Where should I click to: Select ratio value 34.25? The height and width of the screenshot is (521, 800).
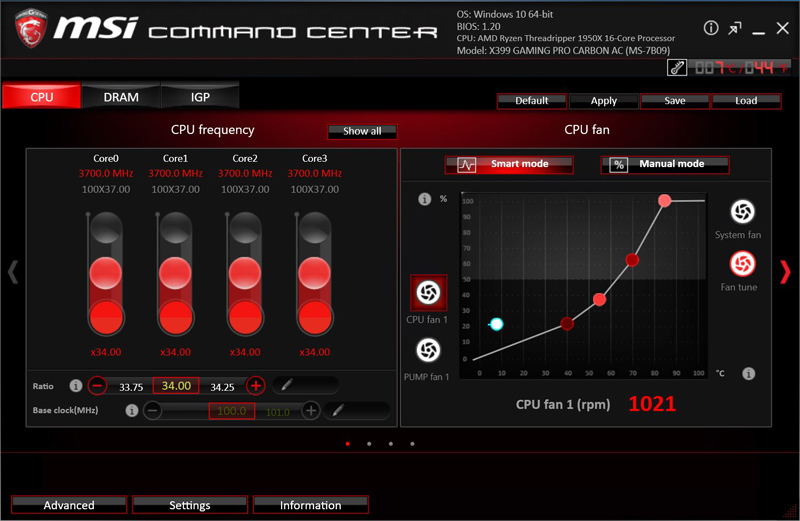click(222, 387)
